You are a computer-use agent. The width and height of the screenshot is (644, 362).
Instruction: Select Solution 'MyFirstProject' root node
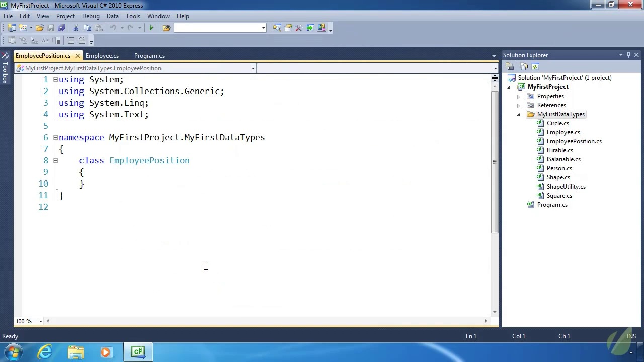pyautogui.click(x=565, y=78)
